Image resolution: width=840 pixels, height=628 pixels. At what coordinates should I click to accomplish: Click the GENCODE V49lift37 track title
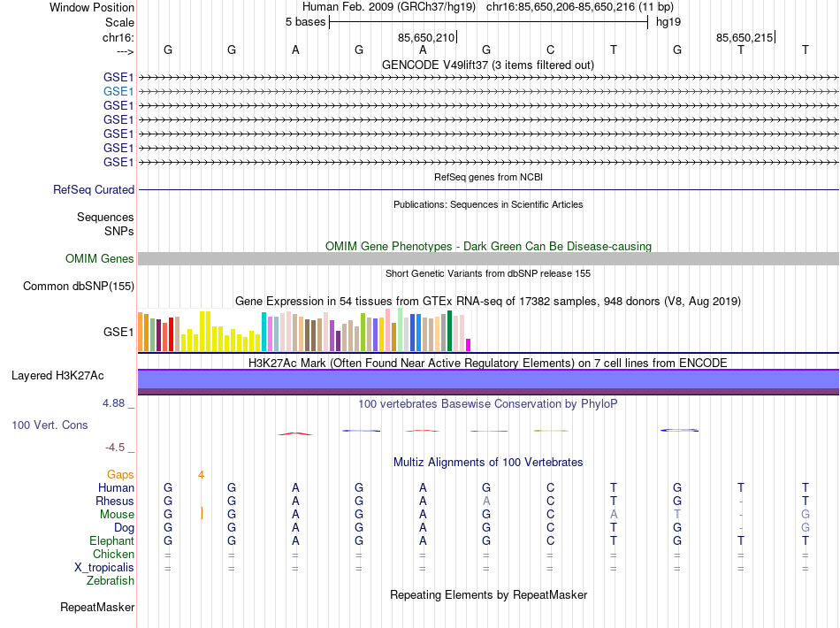pos(488,65)
